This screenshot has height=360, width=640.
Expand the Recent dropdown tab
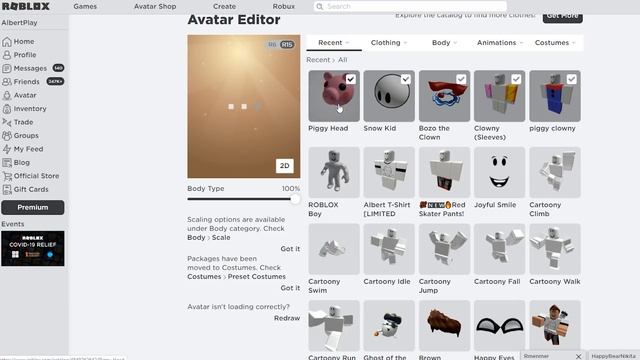tap(334, 43)
